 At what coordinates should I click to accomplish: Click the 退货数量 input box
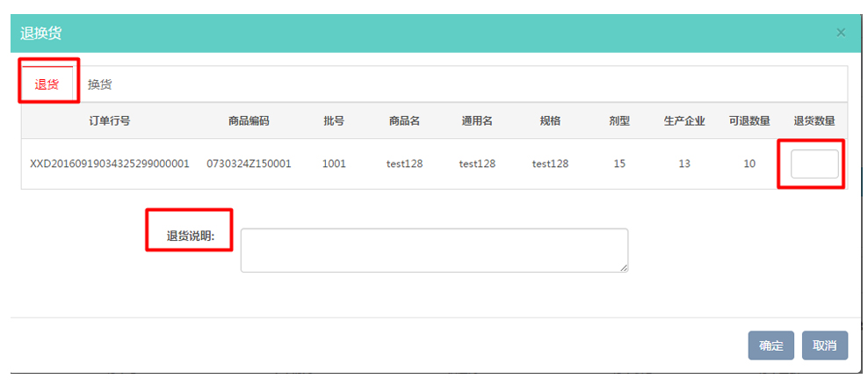pyautogui.click(x=814, y=164)
